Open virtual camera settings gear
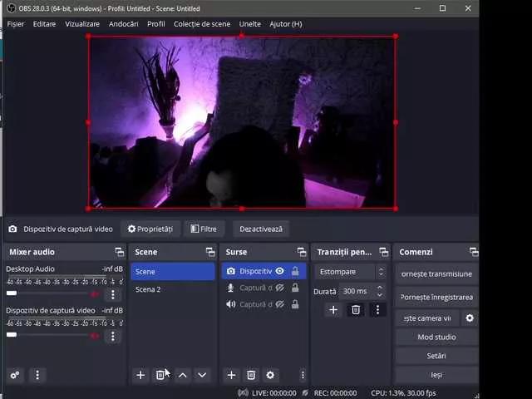Screen dimensions: 532x399 470,318
